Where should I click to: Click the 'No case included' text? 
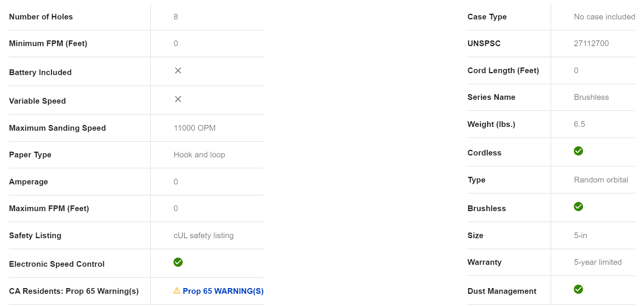(604, 17)
